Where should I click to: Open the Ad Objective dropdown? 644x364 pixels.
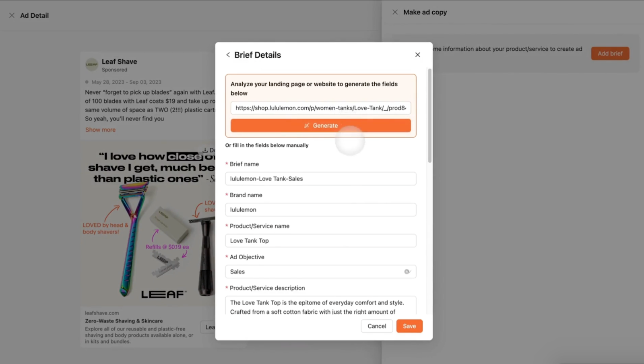tap(320, 272)
